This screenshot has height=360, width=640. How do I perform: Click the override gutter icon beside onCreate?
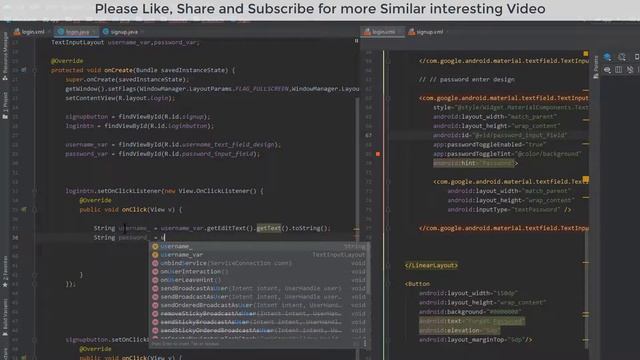pyautogui.click(x=24, y=70)
